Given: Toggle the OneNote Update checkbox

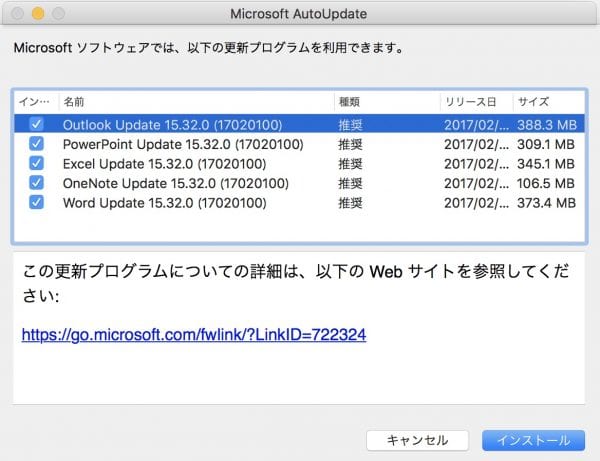Looking at the screenshot, I should coord(36,182).
